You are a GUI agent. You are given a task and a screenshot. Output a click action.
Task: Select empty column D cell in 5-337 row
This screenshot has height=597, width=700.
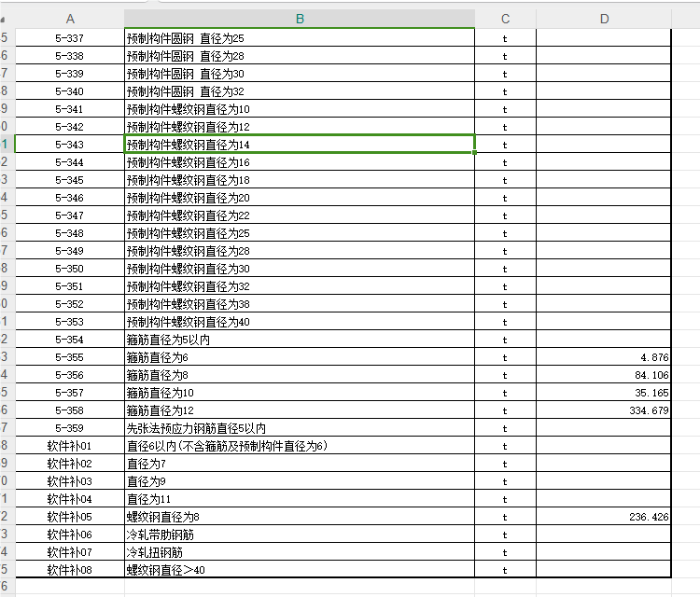pos(604,38)
